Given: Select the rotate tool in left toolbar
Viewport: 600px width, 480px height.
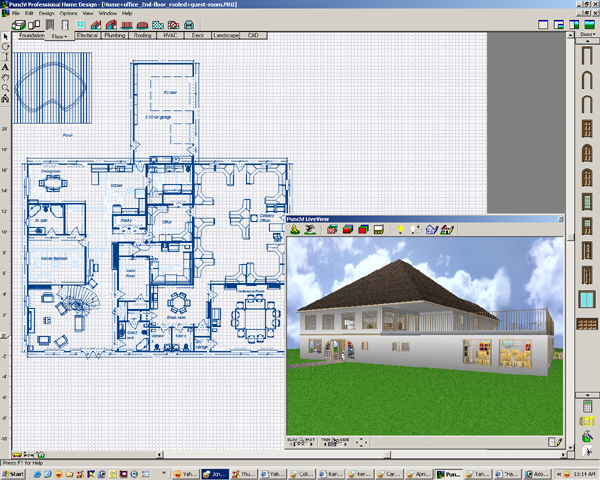Looking at the screenshot, I should (x=5, y=47).
